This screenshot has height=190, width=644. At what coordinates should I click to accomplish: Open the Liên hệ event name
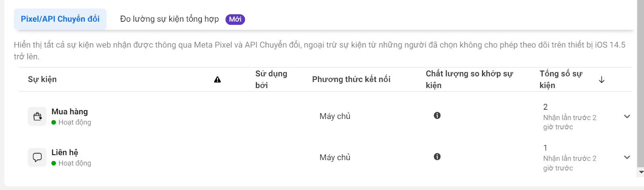[x=65, y=153]
